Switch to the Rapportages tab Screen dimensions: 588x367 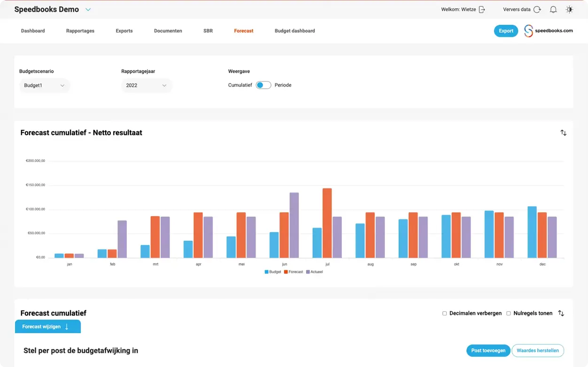(x=80, y=31)
